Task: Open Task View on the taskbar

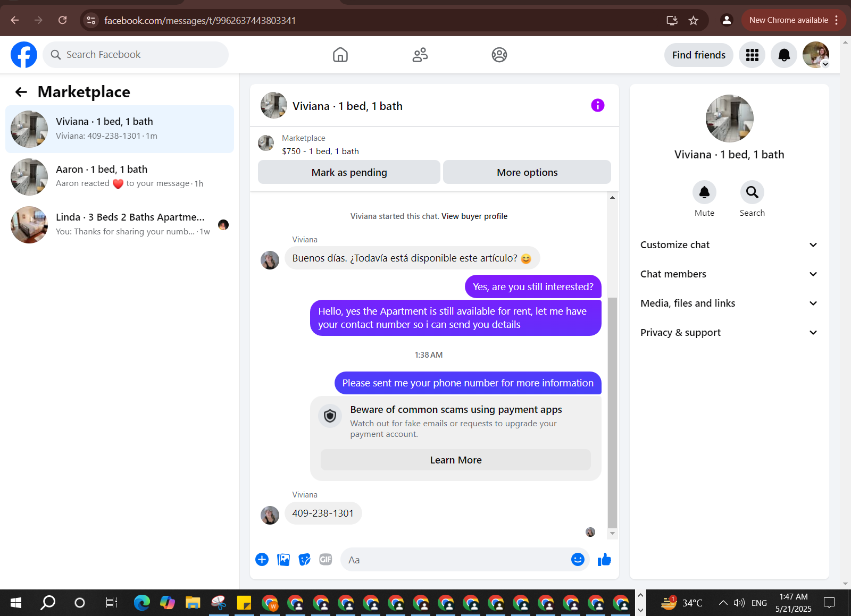Action: coord(111,603)
